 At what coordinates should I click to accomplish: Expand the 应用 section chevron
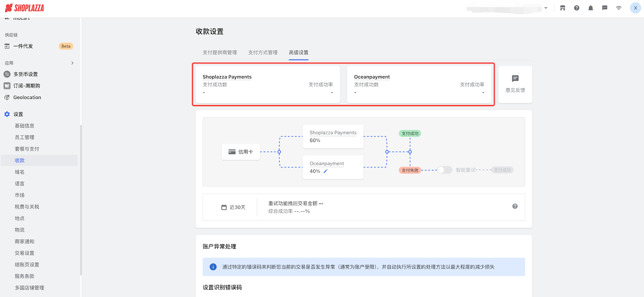pyautogui.click(x=72, y=63)
